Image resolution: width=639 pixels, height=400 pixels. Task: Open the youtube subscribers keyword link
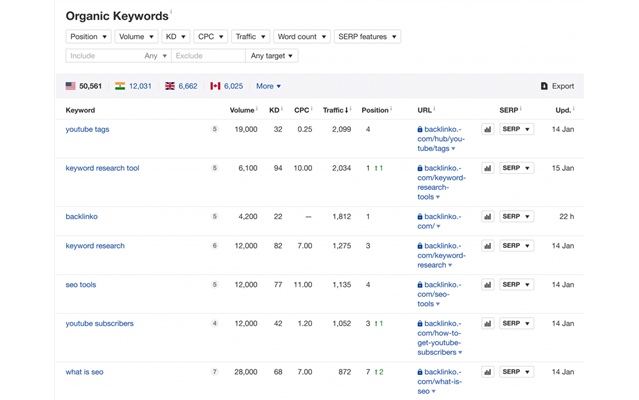coord(99,324)
